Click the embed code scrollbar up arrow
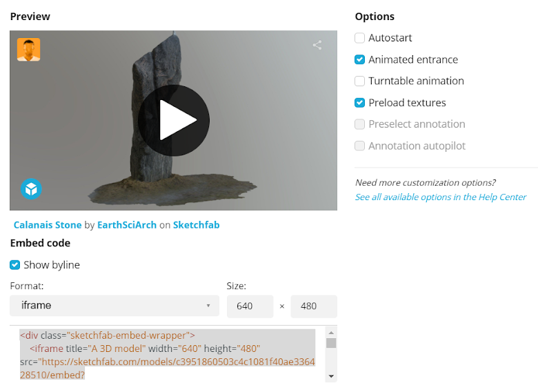Viewport: 538px width, 392px height. click(x=331, y=333)
